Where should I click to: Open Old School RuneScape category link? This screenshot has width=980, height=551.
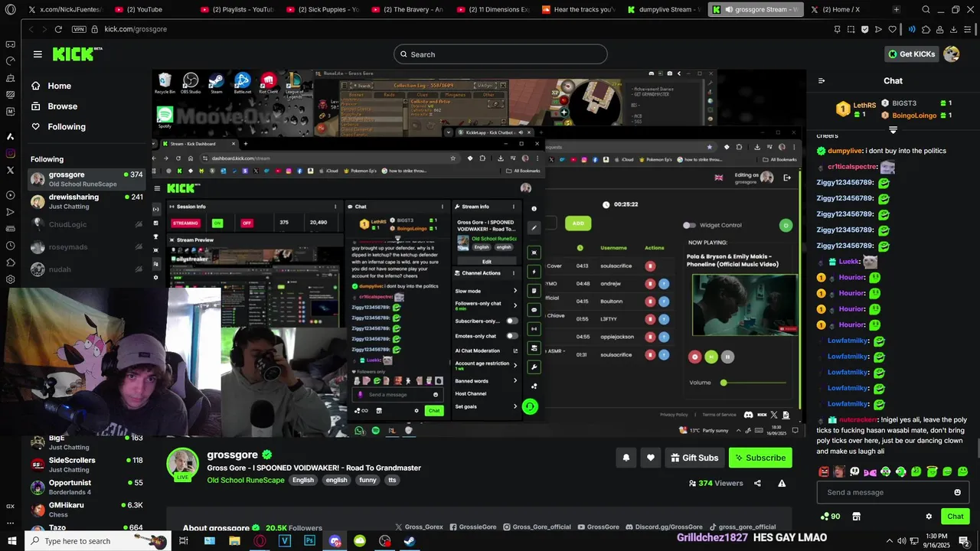(246, 480)
